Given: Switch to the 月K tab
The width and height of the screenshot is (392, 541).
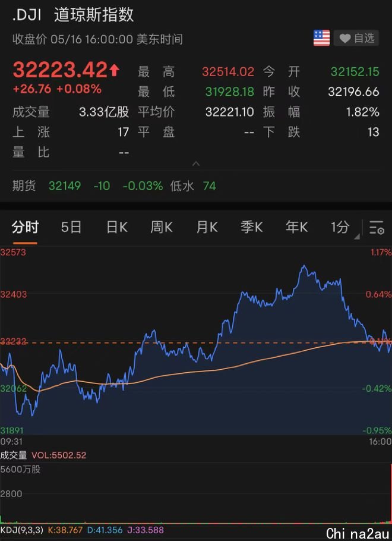Looking at the screenshot, I should coord(207,228).
